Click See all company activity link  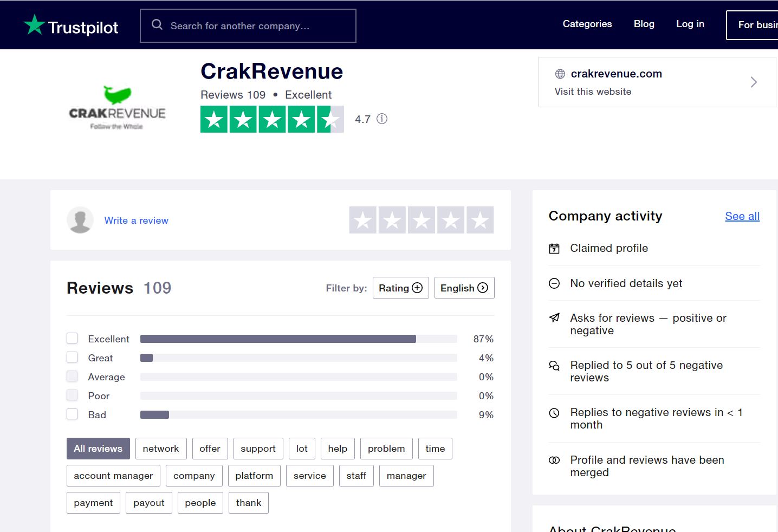742,216
